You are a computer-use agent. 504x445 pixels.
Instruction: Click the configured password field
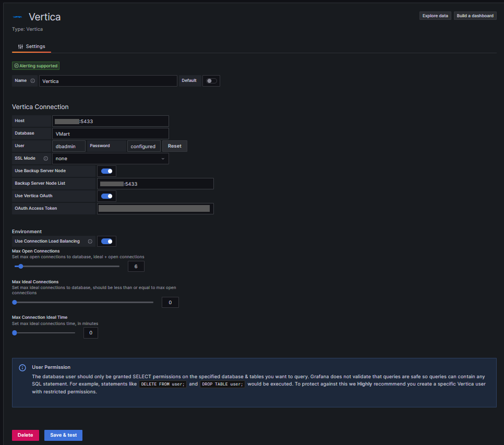[143, 146]
